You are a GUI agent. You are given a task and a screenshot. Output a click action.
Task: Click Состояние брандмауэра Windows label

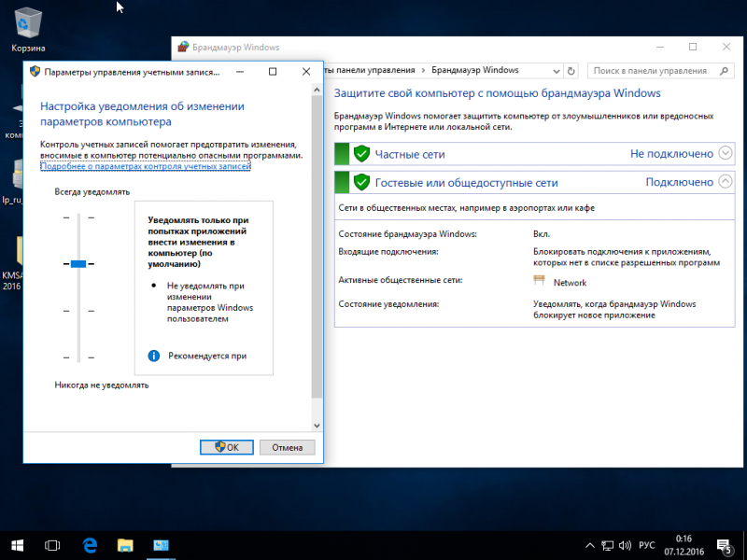(x=407, y=234)
